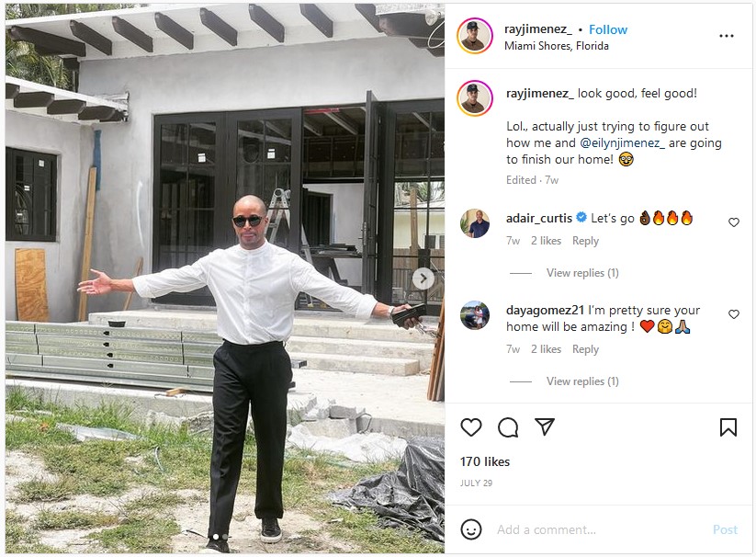Open the comment bubble icon
Screen dimensions: 756x557
click(x=508, y=427)
